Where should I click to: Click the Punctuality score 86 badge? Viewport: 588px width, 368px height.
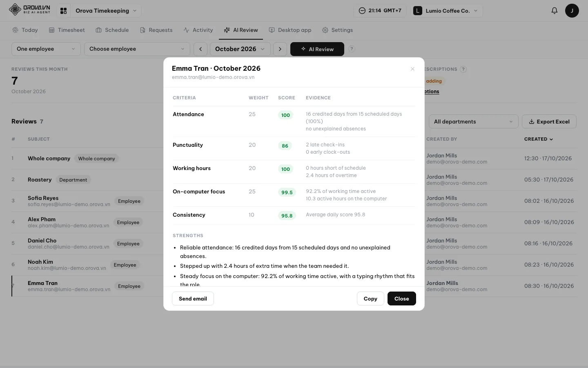click(x=285, y=146)
